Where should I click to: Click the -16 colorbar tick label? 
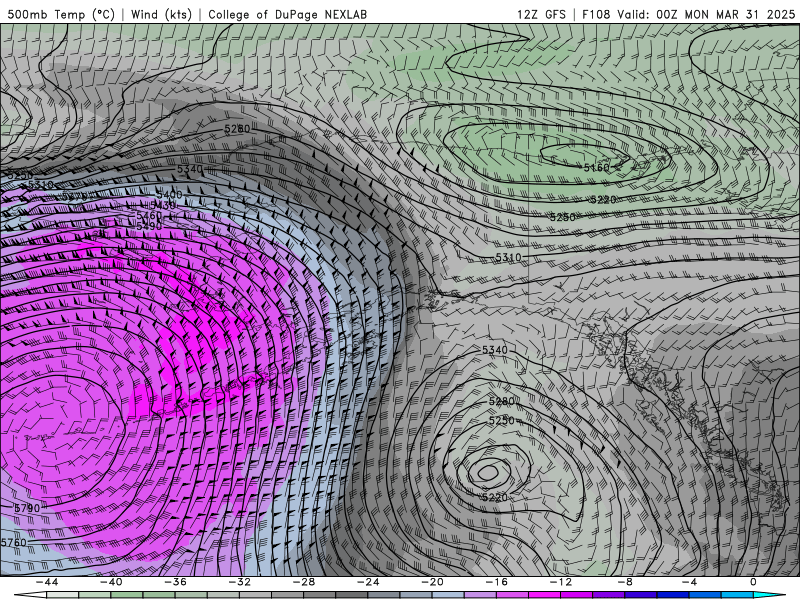tap(497, 582)
